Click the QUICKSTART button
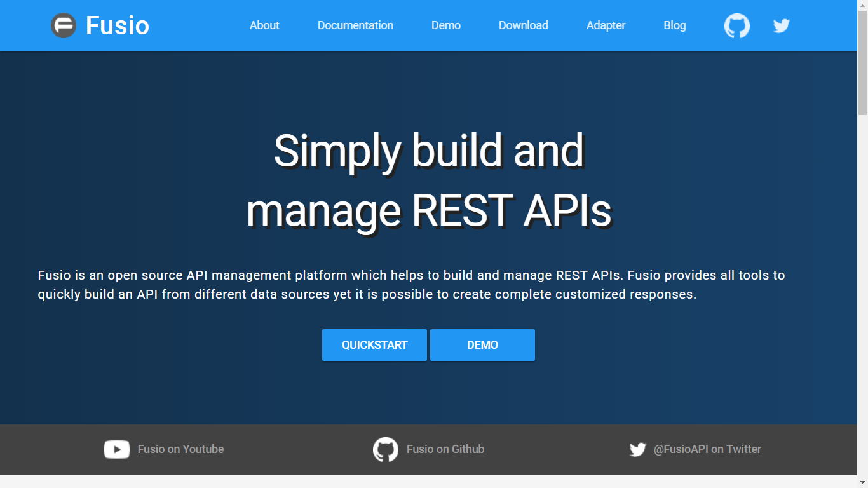Screen dimensions: 868x488 374,344
